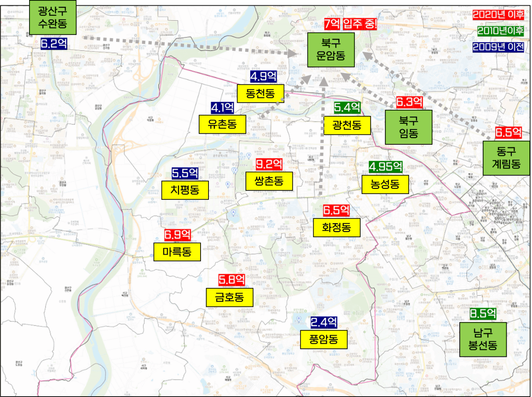Click the red 2020년 이후 legend entry
Screen dimensions: 532x397
pos(498,15)
